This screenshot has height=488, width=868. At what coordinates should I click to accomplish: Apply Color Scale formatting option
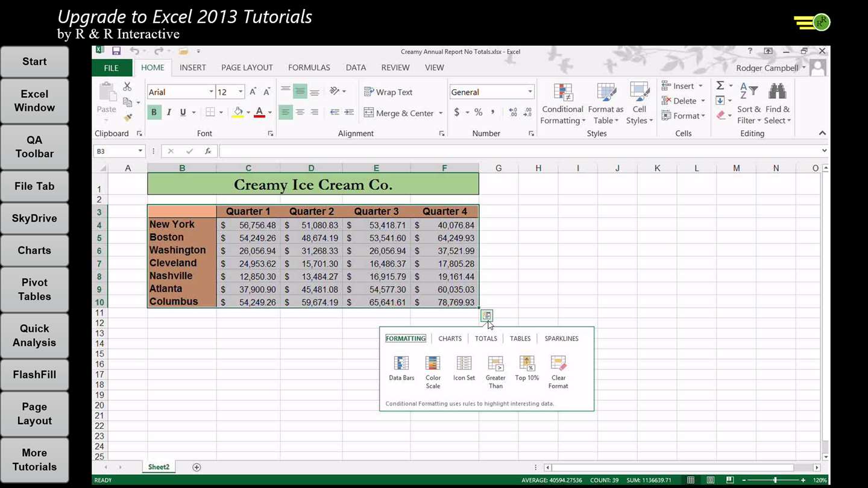(x=433, y=372)
